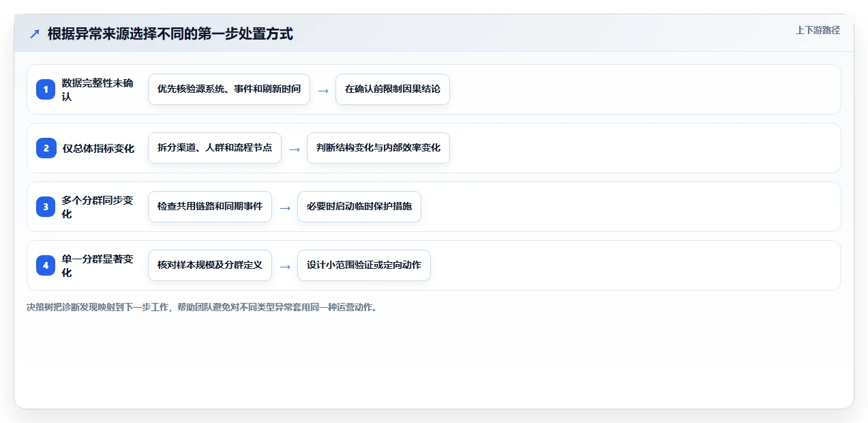Click the 判断结构变化与内部效率变化 box
Screen dimensions: 868x423
tap(378, 148)
